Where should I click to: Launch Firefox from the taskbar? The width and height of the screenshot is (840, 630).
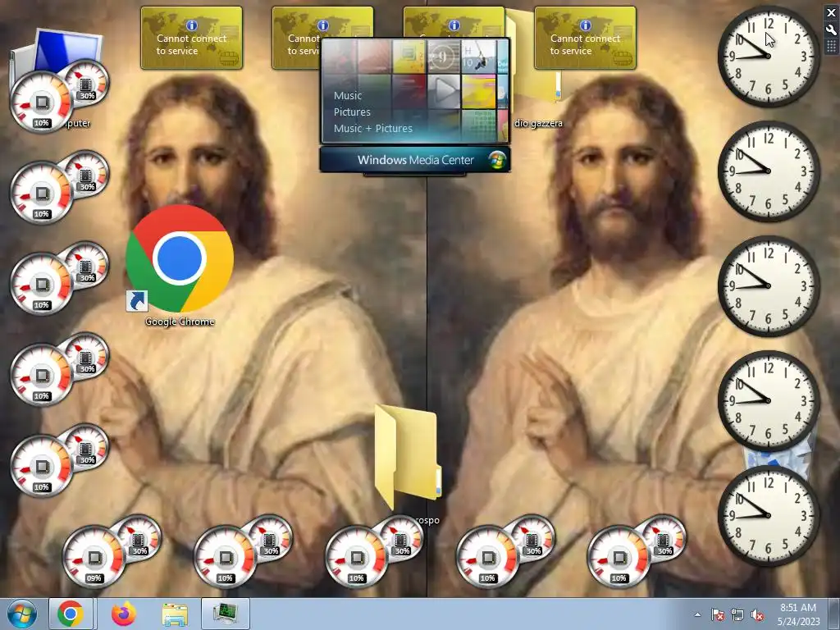click(x=123, y=614)
